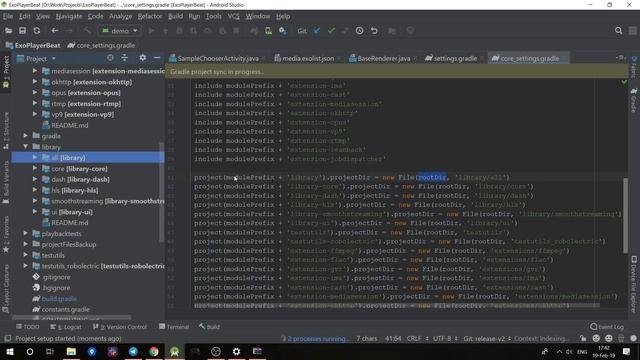Expand the gradle folder

(x=26, y=136)
